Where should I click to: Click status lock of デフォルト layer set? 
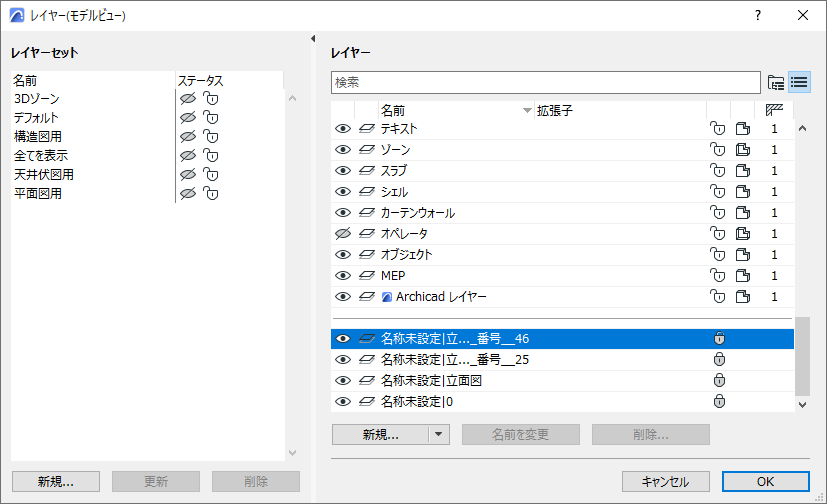point(210,118)
